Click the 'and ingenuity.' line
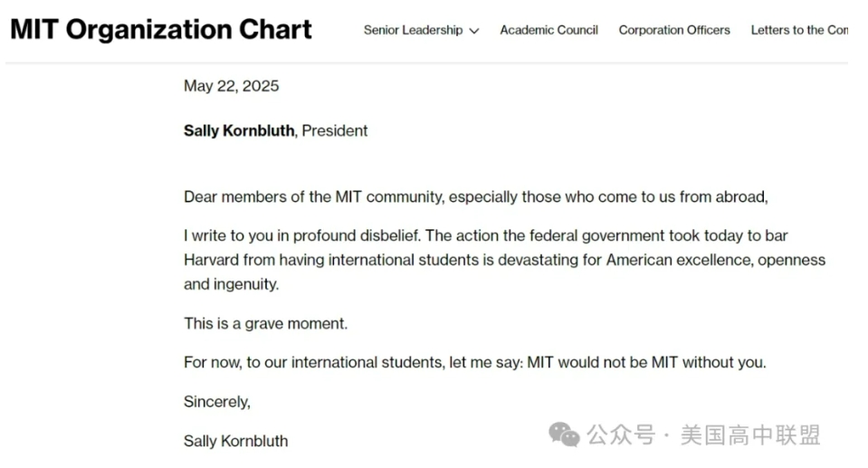Viewport: 868px width, 468px height. pyautogui.click(x=232, y=284)
